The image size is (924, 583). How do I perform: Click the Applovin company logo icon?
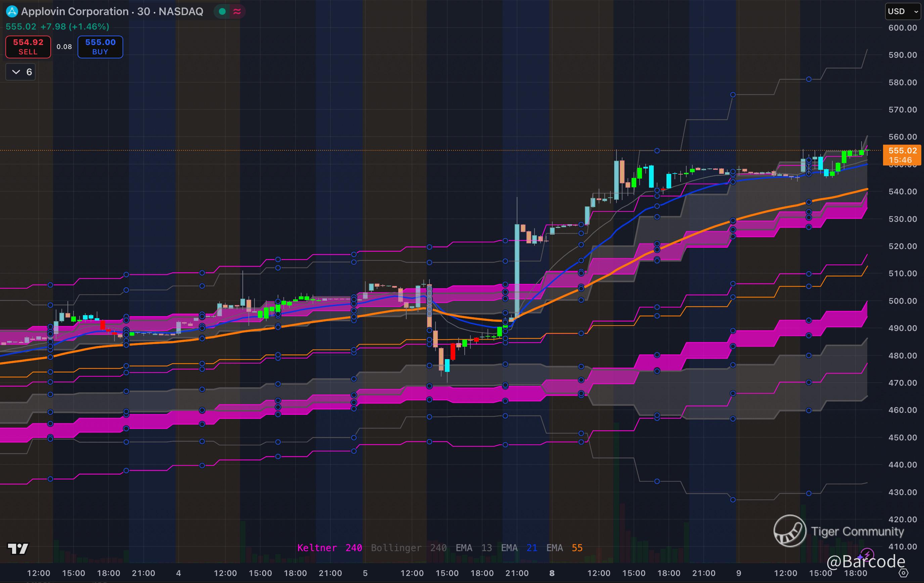tap(12, 11)
